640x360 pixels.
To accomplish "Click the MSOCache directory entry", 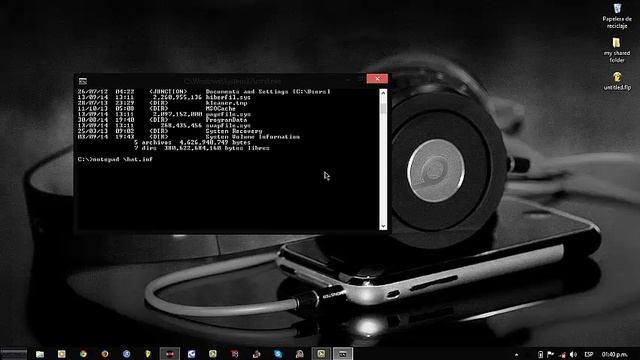I will coord(157,109).
